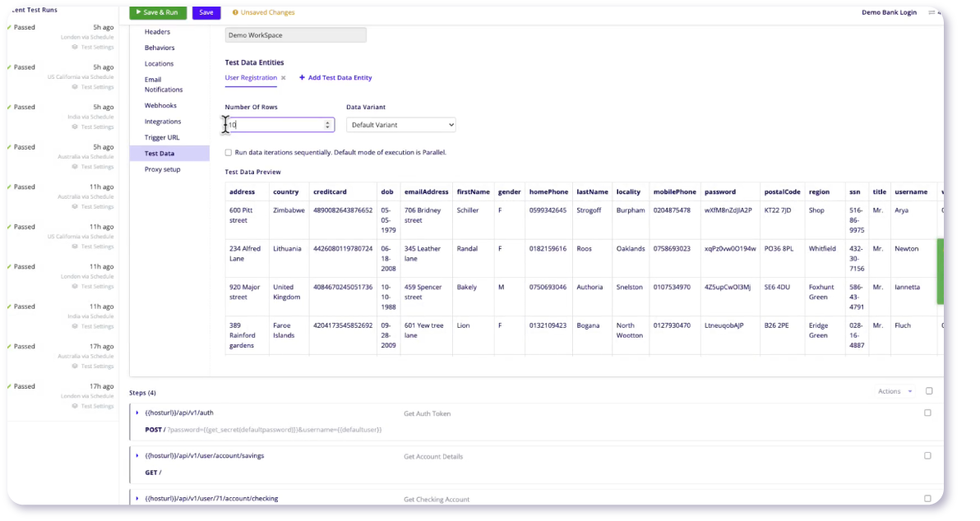Click the Add Test Data Entity link
Screen dimensions: 980x521
[340, 78]
